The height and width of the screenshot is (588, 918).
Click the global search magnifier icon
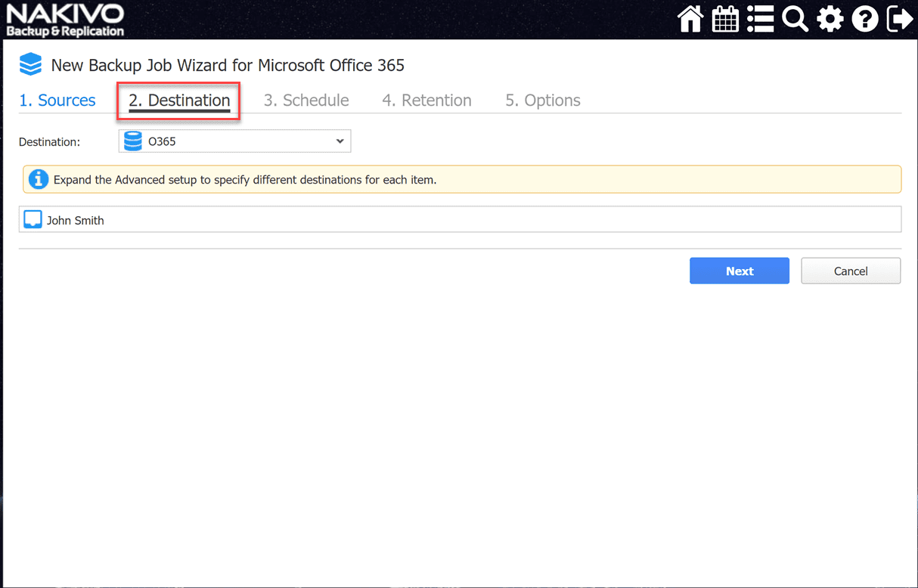coord(795,19)
